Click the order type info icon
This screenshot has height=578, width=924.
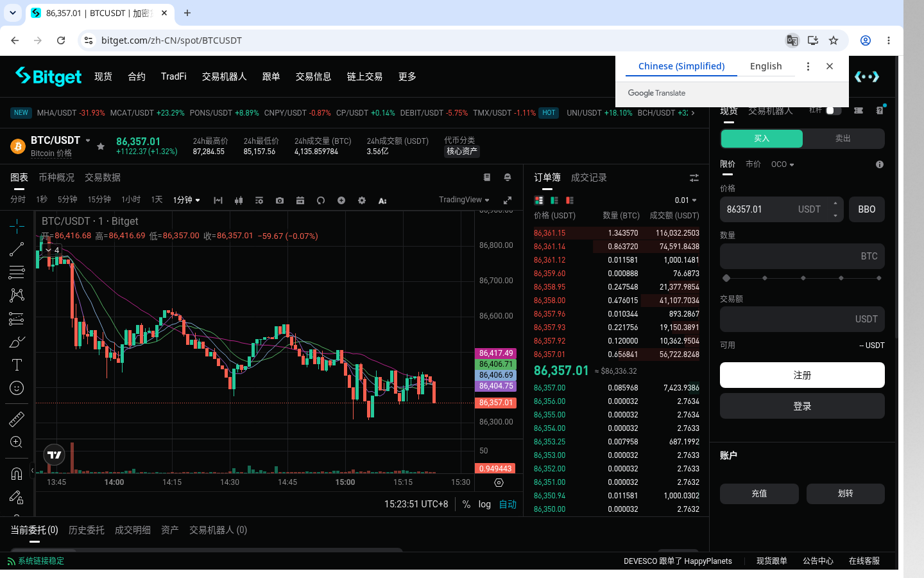(880, 164)
